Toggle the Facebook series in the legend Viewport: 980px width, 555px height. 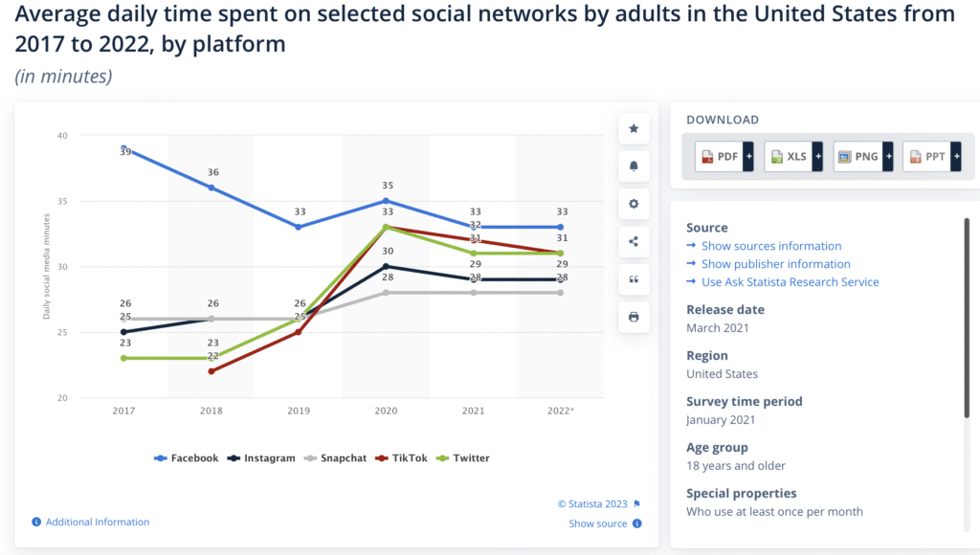[191, 457]
